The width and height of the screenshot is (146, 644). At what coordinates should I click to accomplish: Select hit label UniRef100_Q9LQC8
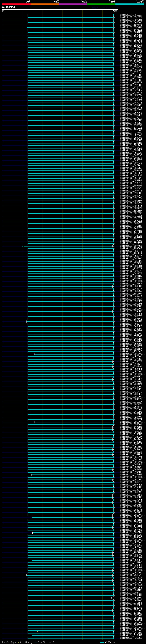click(x=131, y=40)
